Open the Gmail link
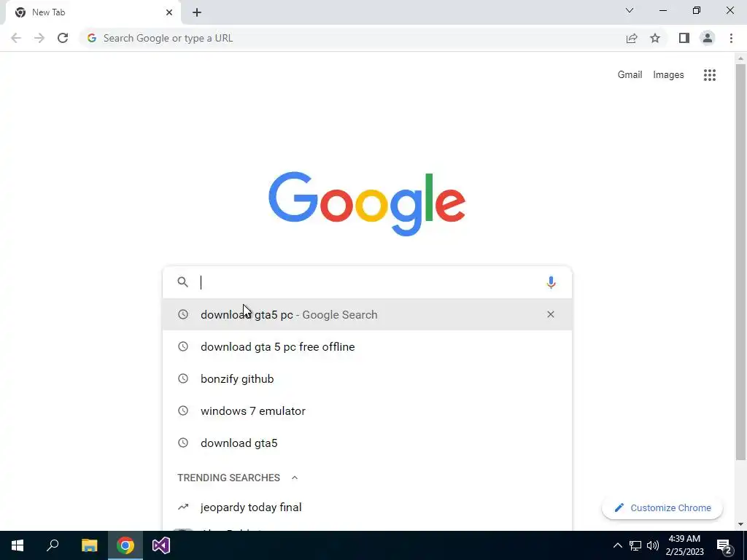 pyautogui.click(x=630, y=75)
